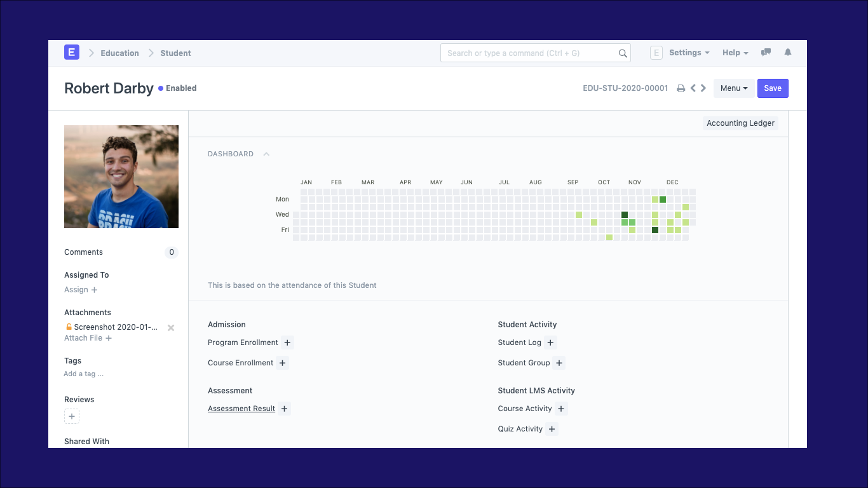Image resolution: width=868 pixels, height=488 pixels.
Task: Go to next student record arrow
Action: click(x=703, y=88)
